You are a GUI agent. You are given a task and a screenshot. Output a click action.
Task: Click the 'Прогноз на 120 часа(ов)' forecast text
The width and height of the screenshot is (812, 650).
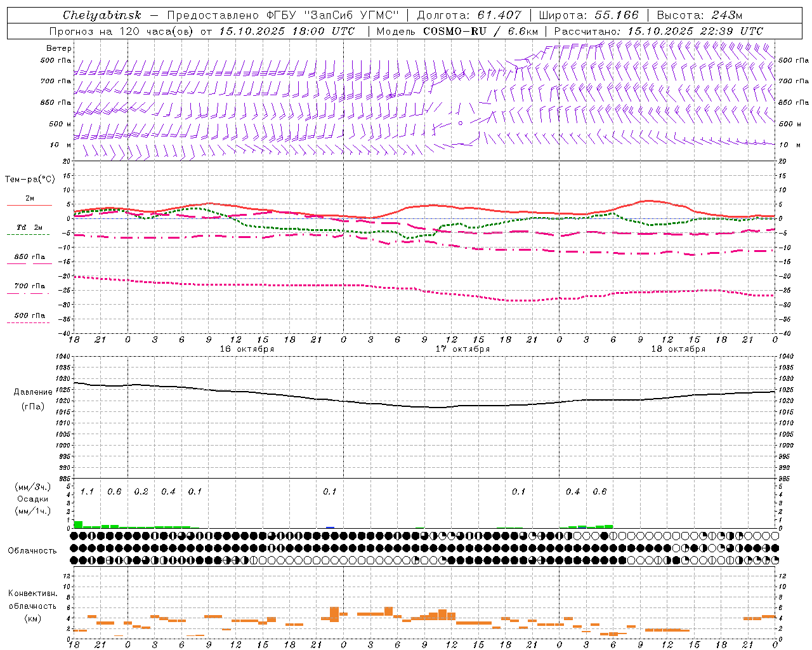pos(122,31)
